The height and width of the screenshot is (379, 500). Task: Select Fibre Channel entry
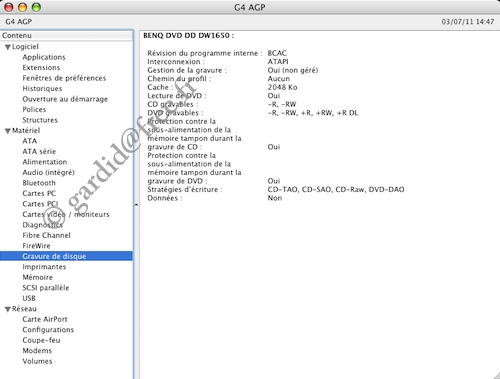click(x=46, y=235)
